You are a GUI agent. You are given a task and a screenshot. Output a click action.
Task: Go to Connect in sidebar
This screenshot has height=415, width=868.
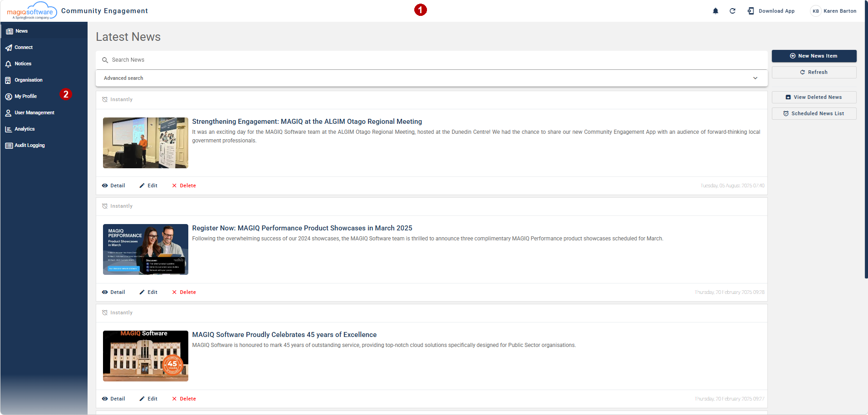pyautogui.click(x=44, y=47)
